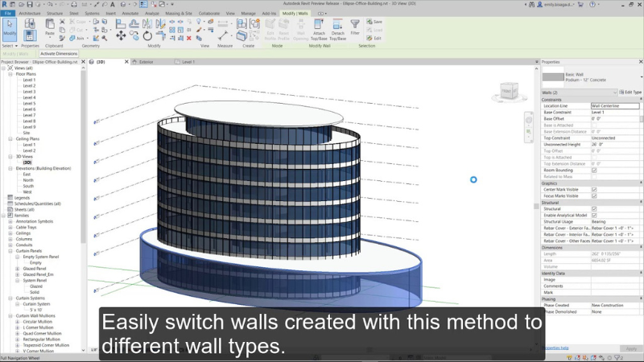
Task: Click the Edit Type button
Action: tap(631, 93)
